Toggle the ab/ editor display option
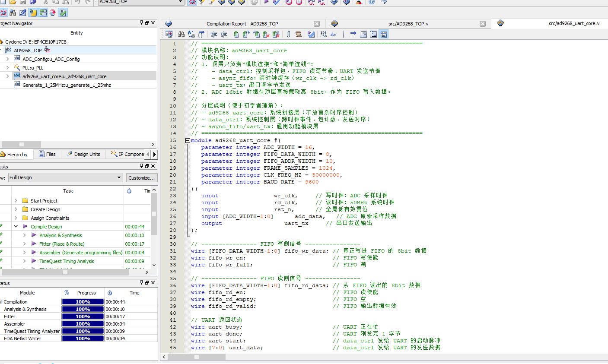 click(334, 34)
